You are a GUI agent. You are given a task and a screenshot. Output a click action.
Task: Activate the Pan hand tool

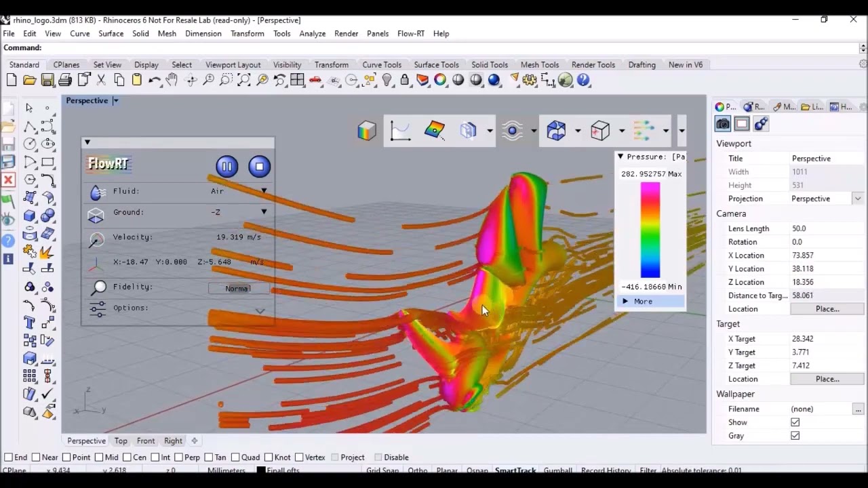tap(172, 80)
